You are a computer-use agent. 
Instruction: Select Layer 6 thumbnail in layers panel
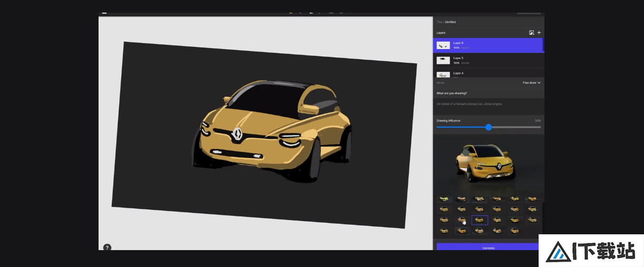(443, 45)
